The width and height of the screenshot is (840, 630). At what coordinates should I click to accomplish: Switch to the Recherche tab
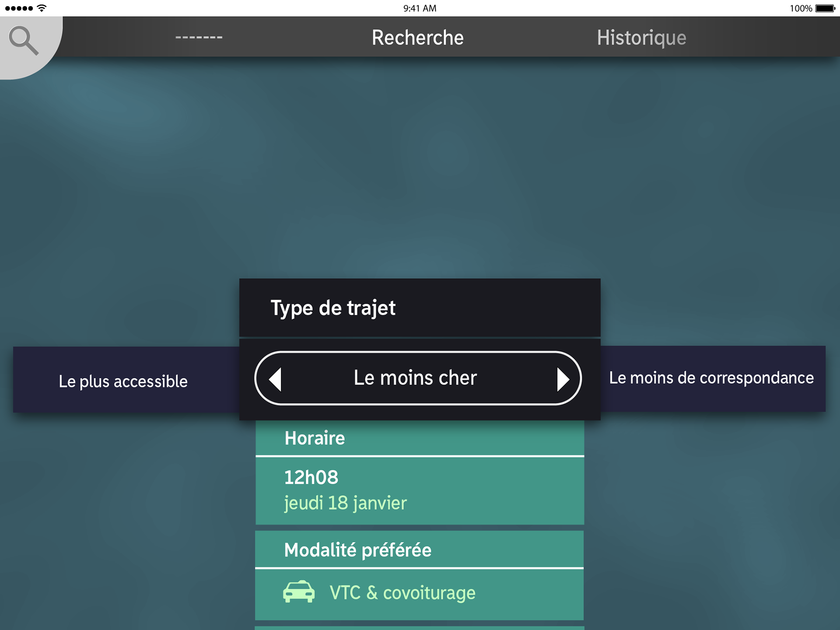coord(418,38)
